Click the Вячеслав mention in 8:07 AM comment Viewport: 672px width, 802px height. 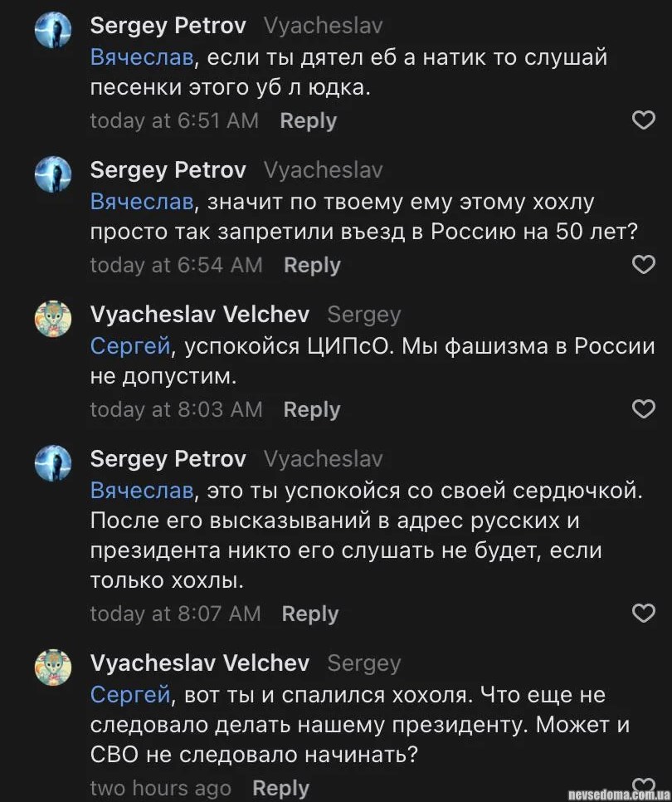[x=141, y=491]
